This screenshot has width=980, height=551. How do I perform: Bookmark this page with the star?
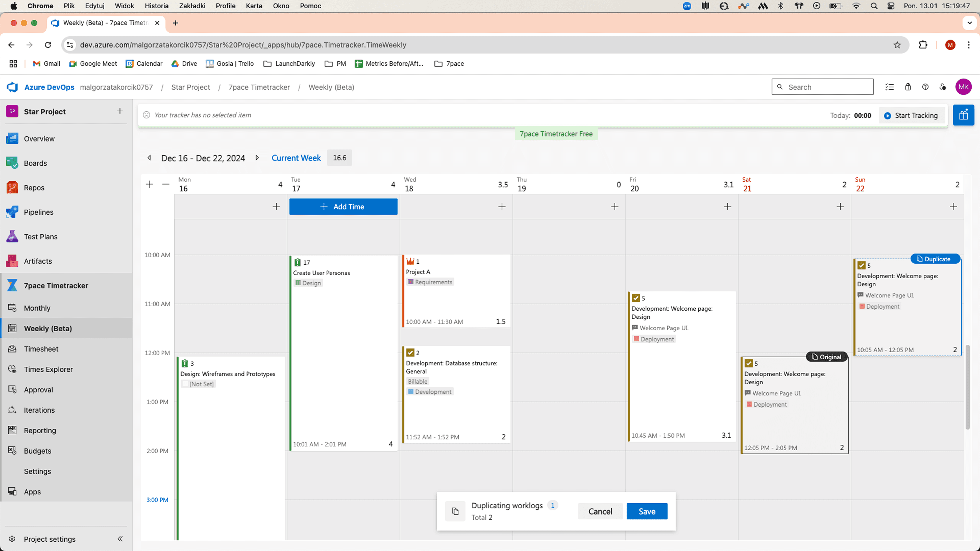click(897, 45)
